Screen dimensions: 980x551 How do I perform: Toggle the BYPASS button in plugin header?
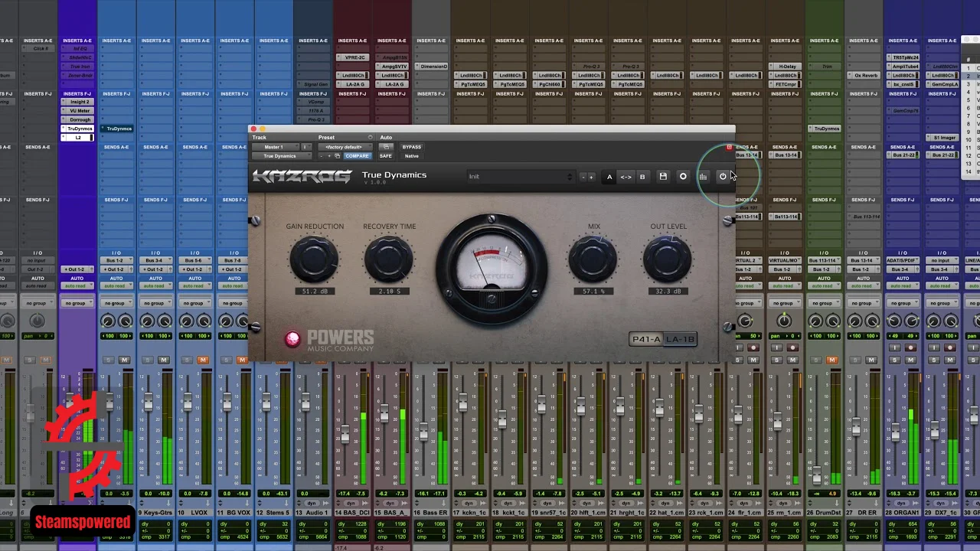pyautogui.click(x=412, y=147)
